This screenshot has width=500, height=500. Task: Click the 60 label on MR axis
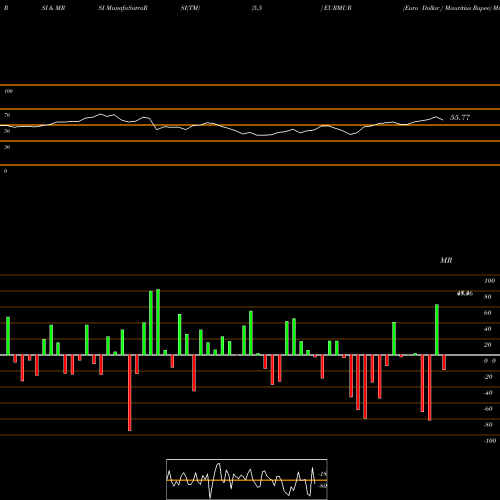click(x=488, y=313)
